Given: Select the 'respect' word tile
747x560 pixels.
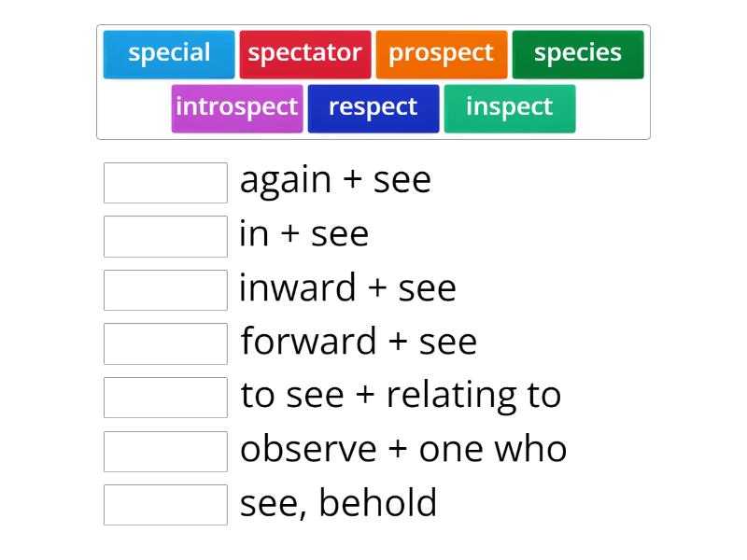Looking at the screenshot, I should tap(373, 106).
